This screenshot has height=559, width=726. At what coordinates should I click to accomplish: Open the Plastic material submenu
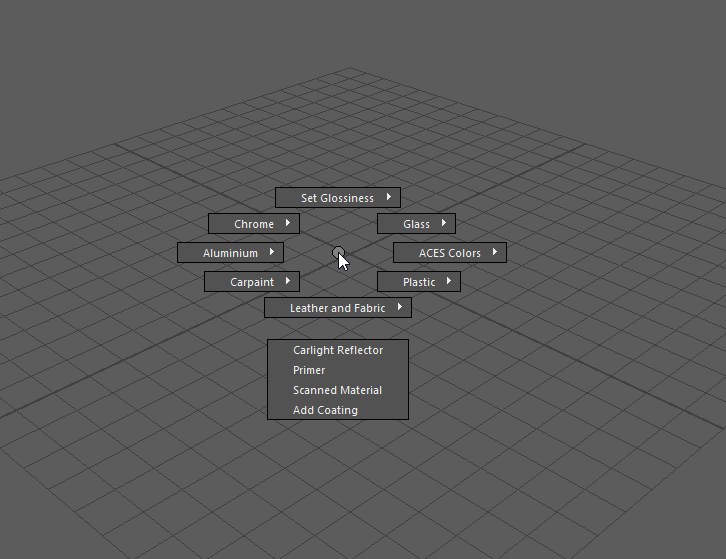coord(419,282)
